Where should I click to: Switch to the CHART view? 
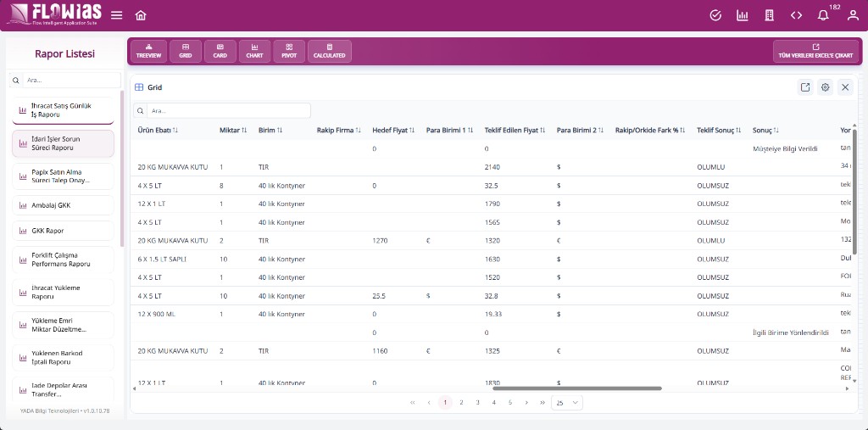point(254,51)
